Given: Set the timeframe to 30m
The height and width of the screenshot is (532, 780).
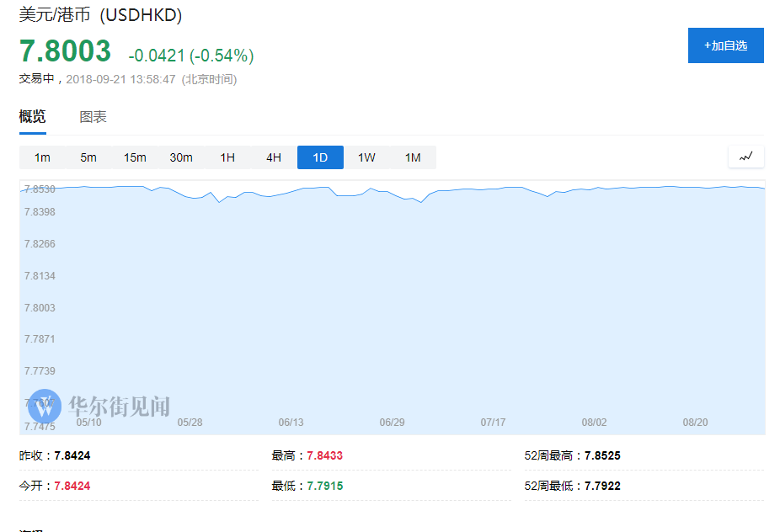Looking at the screenshot, I should (181, 157).
